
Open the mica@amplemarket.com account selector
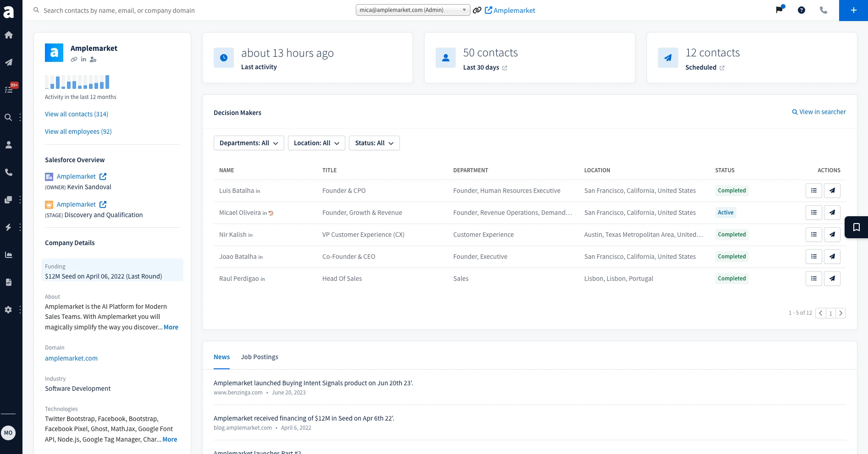tap(413, 10)
